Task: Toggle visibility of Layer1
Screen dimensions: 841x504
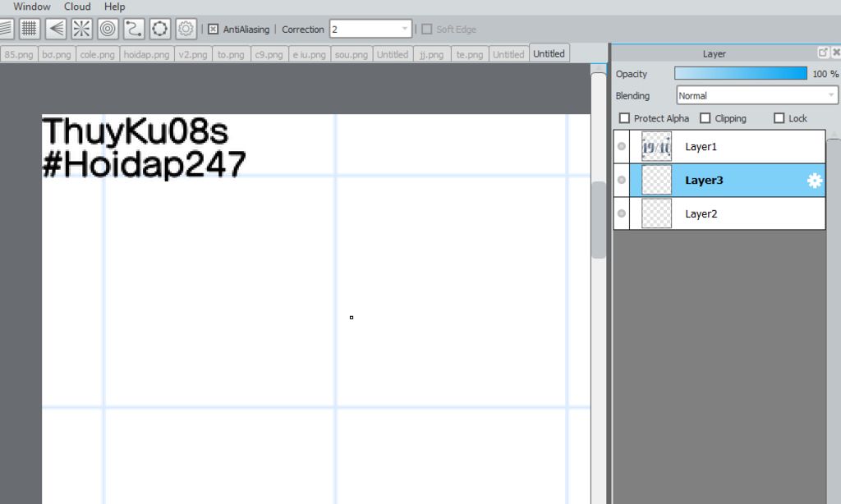Action: click(x=622, y=146)
